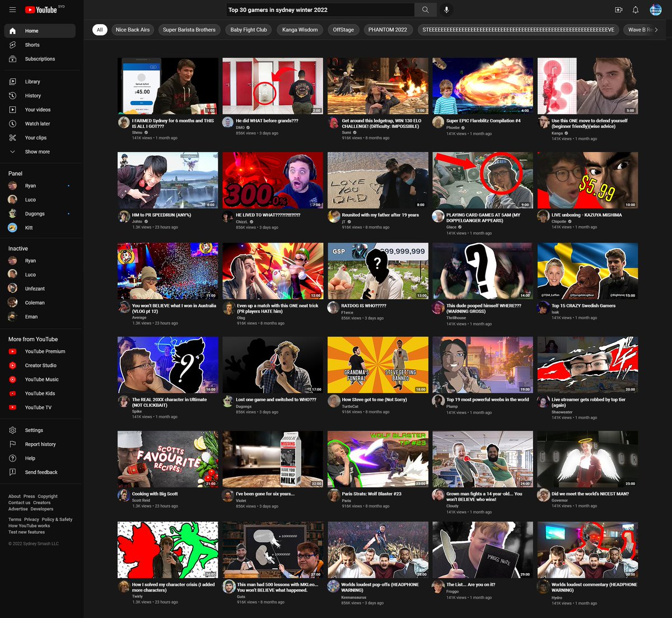Open Send feedback item
The image size is (672, 618).
coord(40,472)
